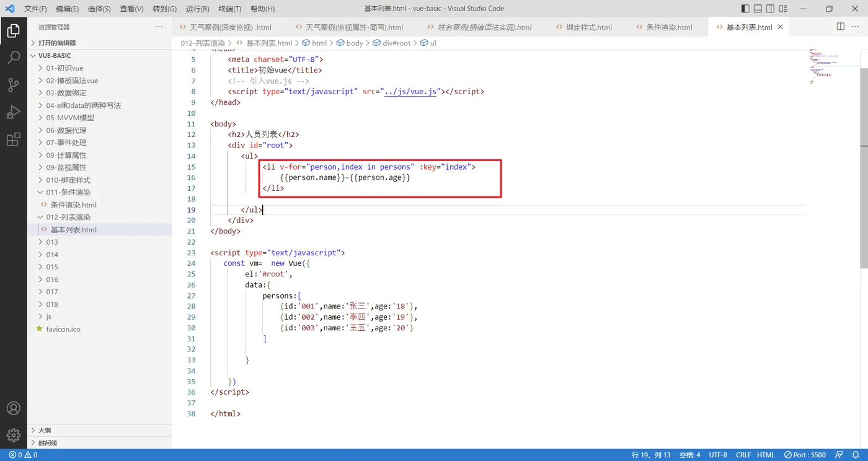Screen dimensions: 868x461
Task: Change indentation via 空格: 4
Action: point(689,455)
